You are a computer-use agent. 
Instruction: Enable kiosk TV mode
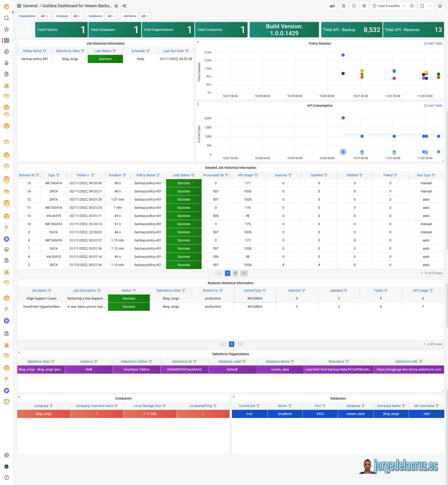439,6
